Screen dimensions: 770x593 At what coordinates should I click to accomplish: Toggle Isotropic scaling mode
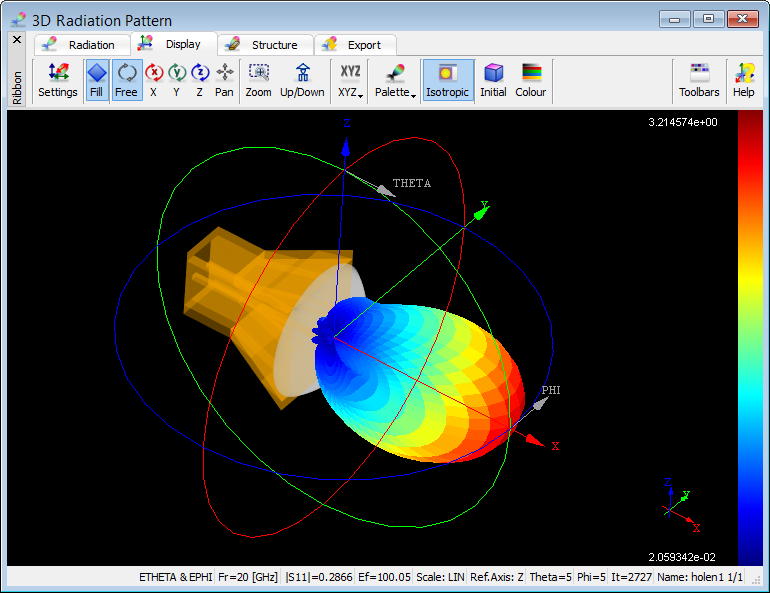pyautogui.click(x=448, y=80)
